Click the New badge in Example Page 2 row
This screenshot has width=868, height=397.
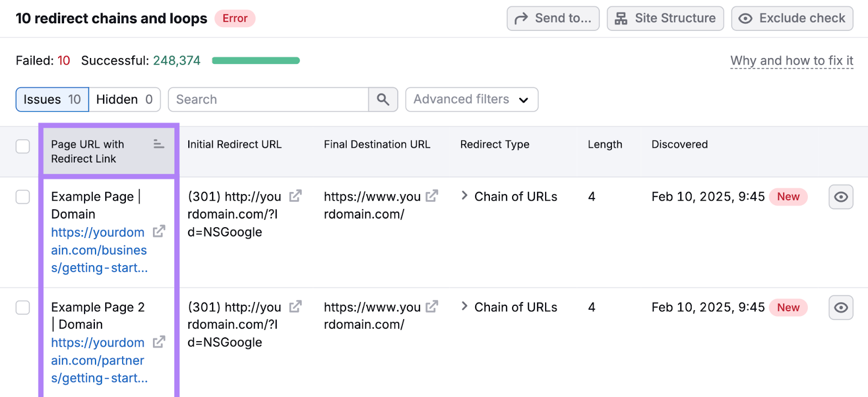pyautogui.click(x=788, y=308)
